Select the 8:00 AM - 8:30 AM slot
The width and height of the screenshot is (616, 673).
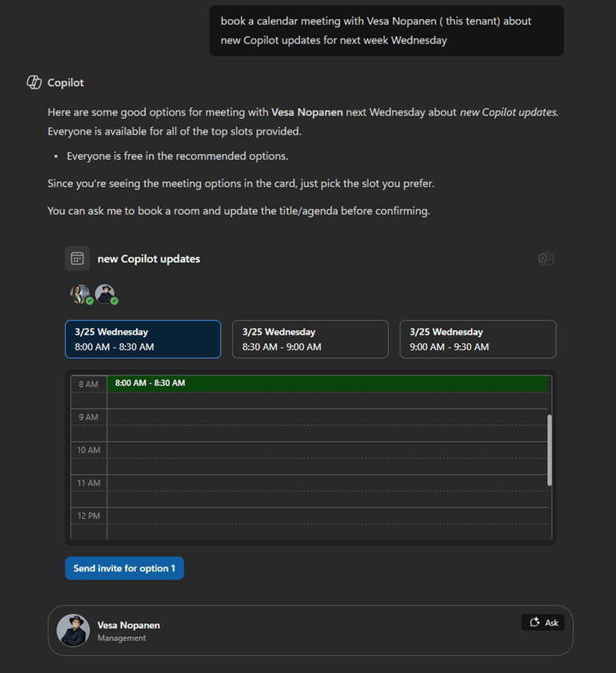coord(143,339)
